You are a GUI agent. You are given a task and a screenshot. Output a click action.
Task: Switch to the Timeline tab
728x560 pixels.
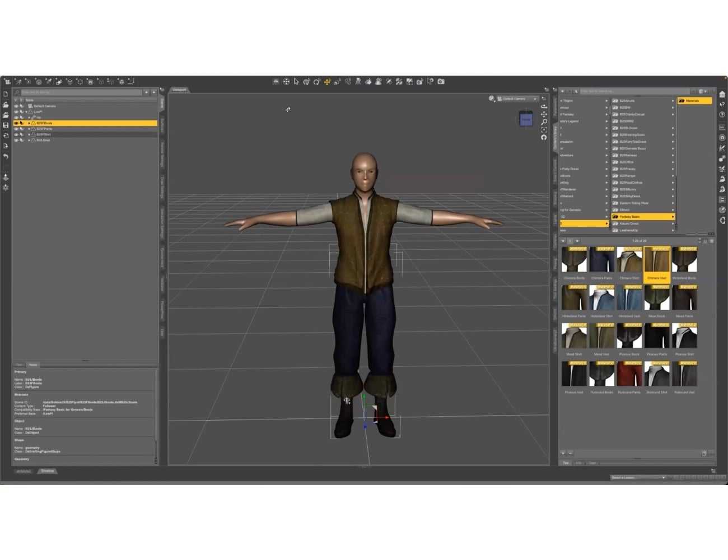pos(48,471)
